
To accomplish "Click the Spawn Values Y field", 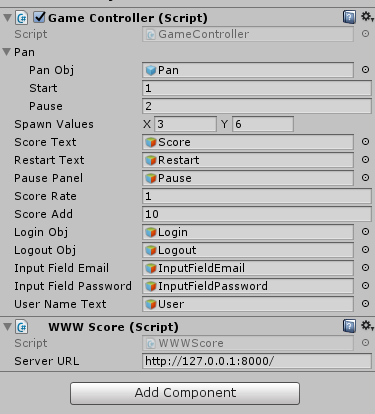I will 263,124.
